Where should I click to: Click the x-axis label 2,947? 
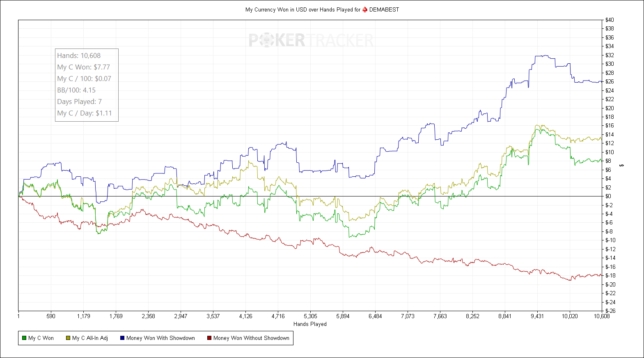coord(181,316)
